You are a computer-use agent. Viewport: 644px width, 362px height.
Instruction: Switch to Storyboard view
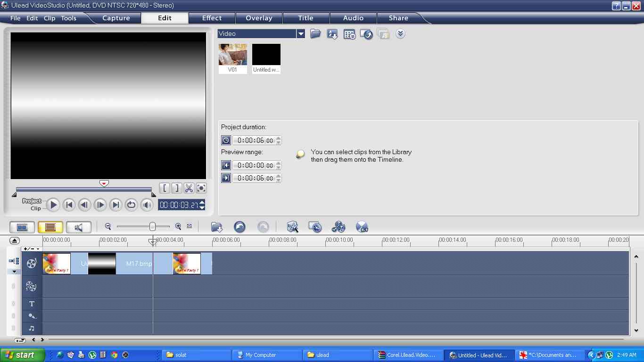22,227
